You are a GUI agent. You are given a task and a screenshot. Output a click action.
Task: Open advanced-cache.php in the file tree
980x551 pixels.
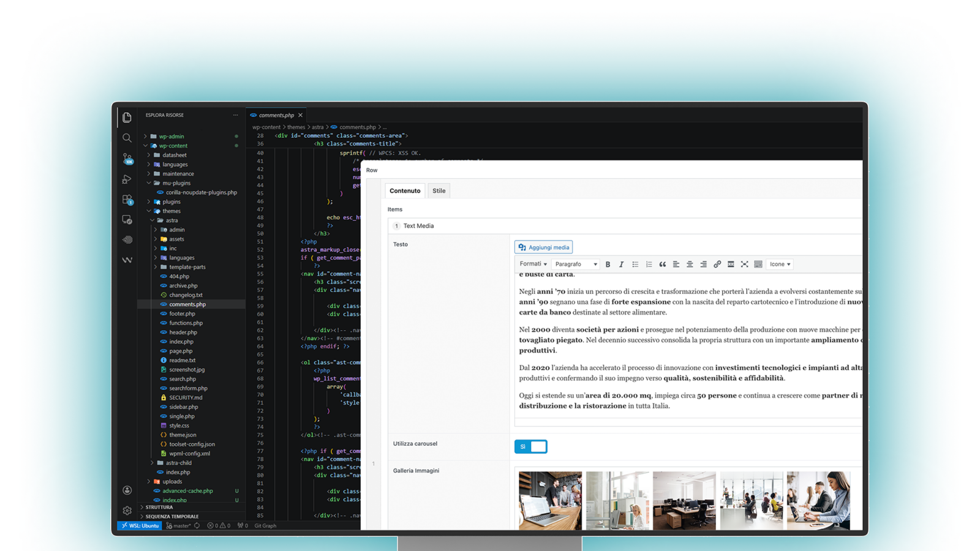click(187, 491)
